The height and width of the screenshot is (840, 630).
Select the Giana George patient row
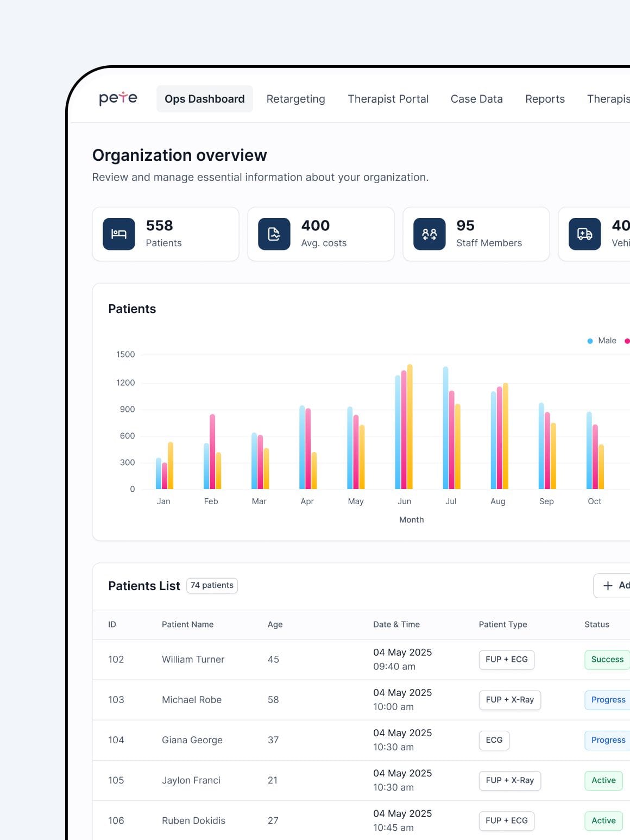coord(192,740)
